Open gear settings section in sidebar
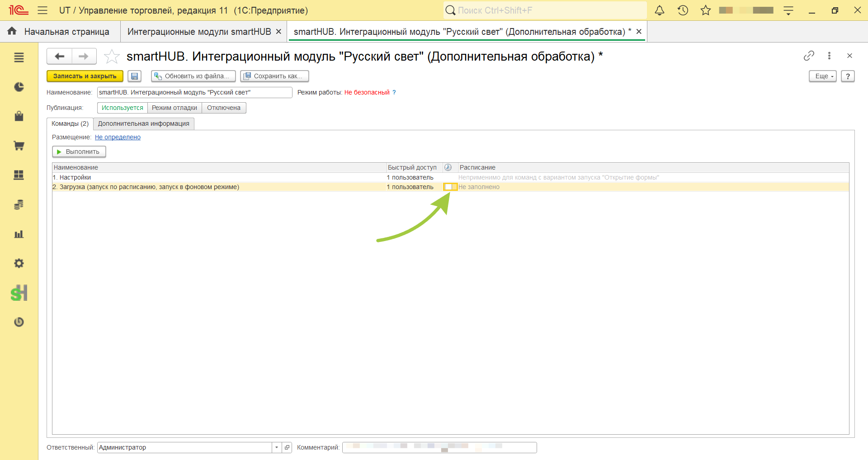This screenshot has width=868, height=460. pos(19,263)
